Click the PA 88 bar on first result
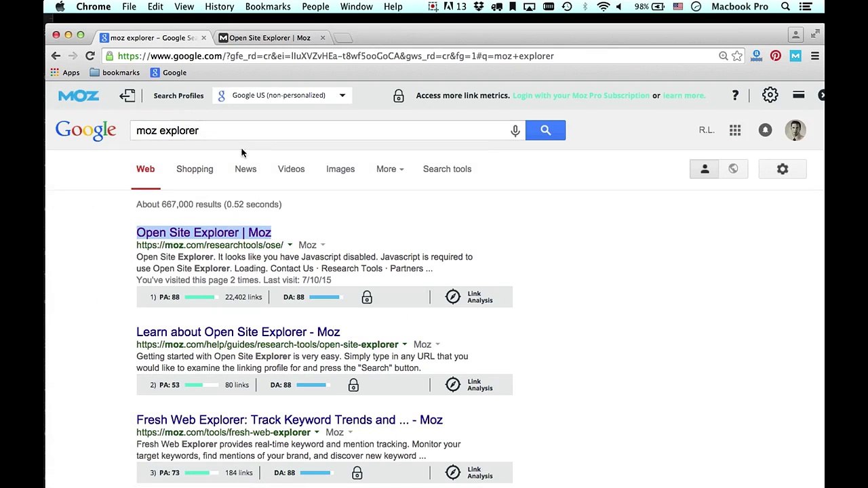The image size is (868, 488). click(x=201, y=297)
